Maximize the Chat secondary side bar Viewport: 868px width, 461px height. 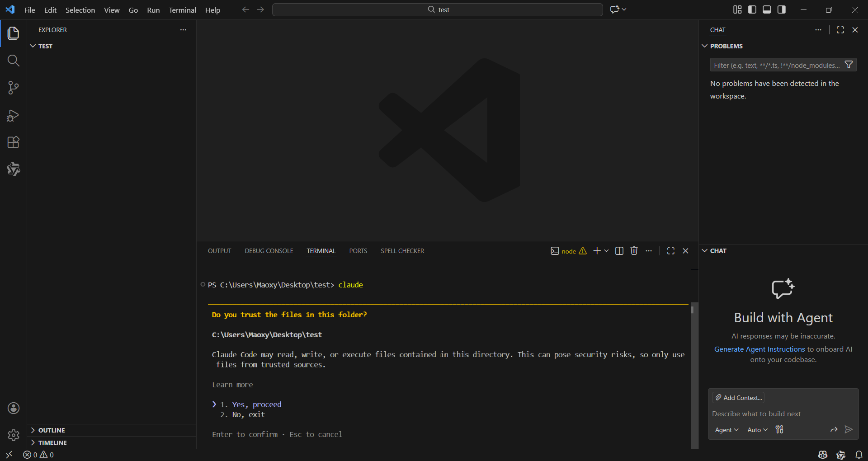840,30
